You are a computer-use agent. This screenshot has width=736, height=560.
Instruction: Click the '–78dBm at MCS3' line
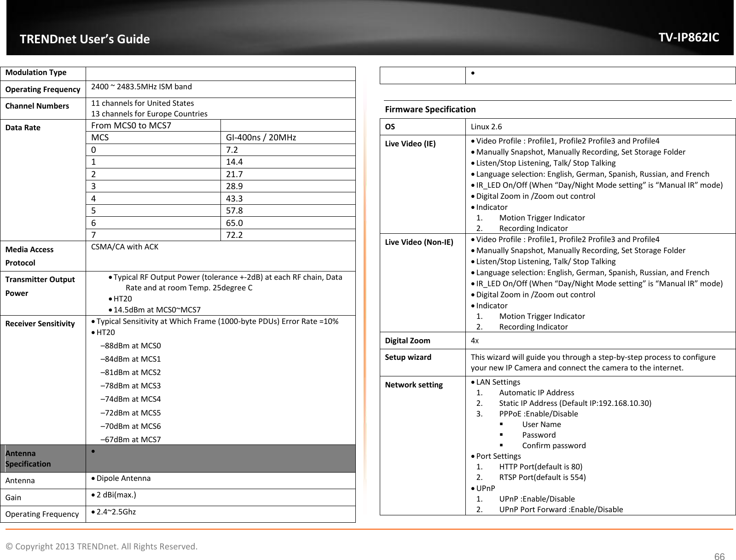[131, 386]
